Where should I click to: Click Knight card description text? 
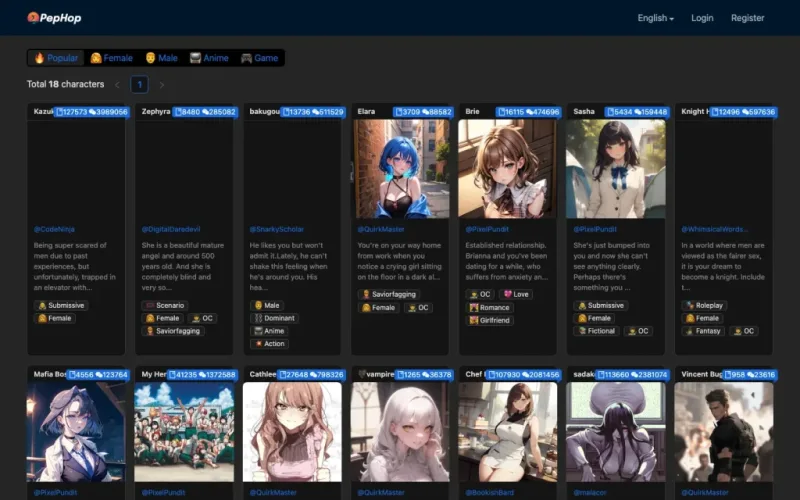point(723,266)
